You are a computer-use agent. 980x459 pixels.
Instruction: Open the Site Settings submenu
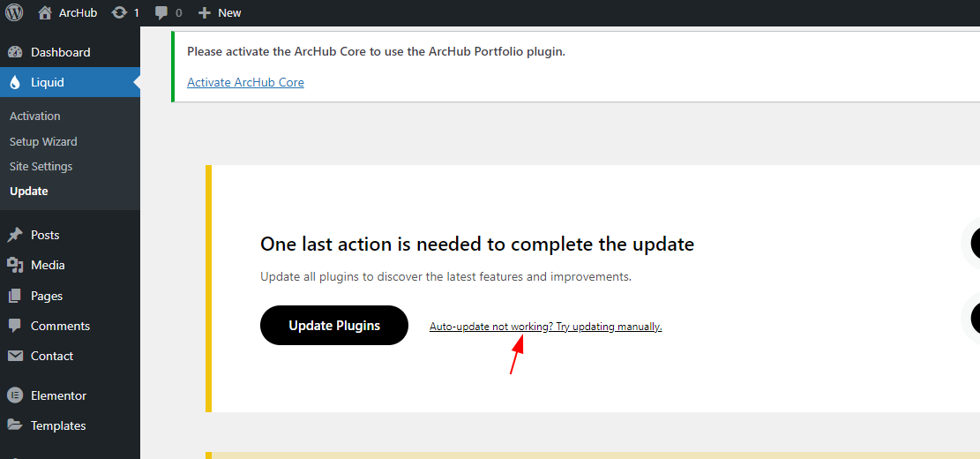tap(41, 167)
